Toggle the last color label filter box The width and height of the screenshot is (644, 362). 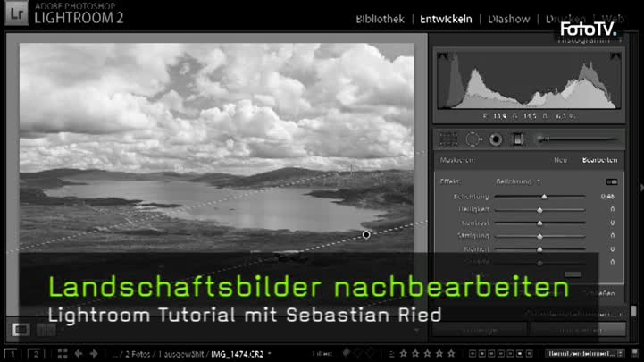pyautogui.click(x=529, y=353)
